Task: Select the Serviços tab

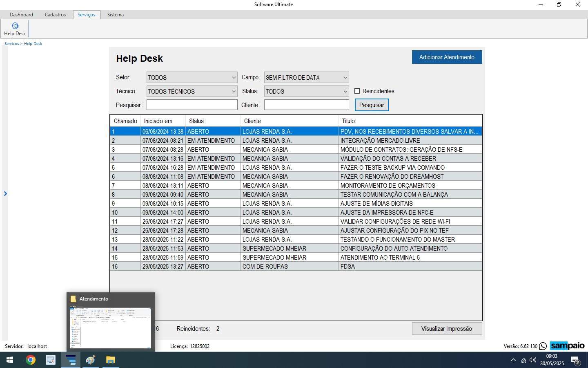Action: (x=87, y=15)
